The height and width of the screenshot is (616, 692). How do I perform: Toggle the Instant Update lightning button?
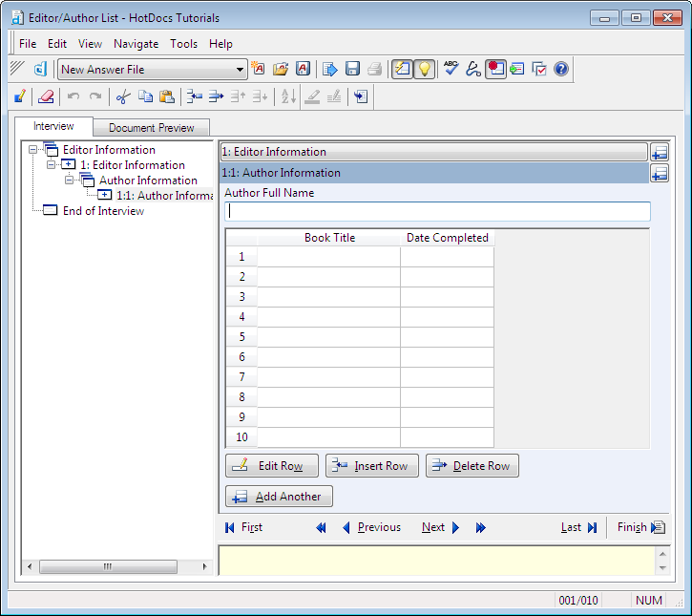(x=402, y=69)
